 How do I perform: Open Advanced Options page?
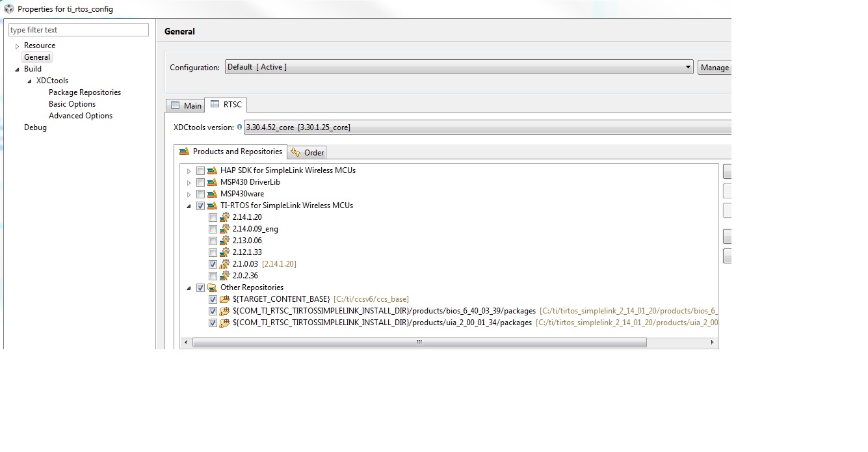(81, 116)
